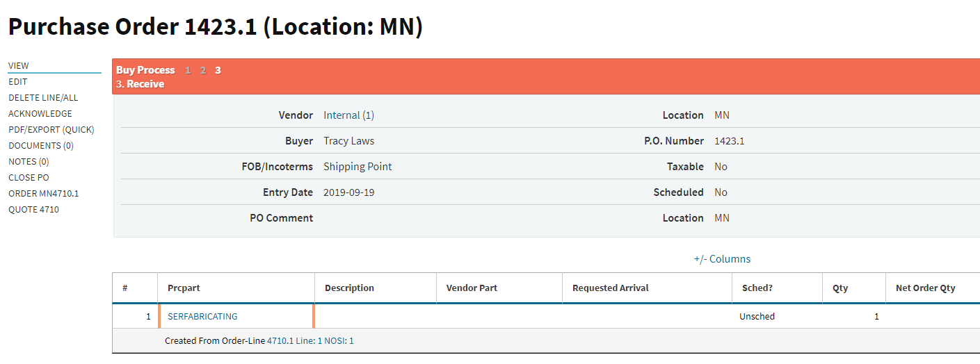Go to ORDER MN4710.1 link

44,194
